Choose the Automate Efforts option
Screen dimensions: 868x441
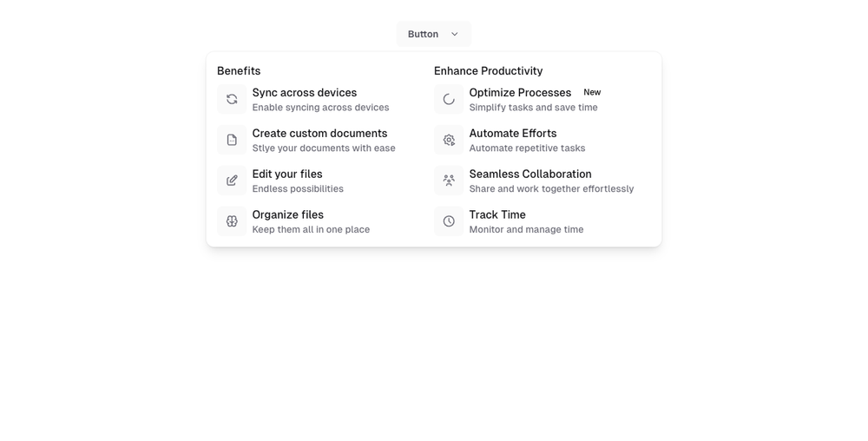tap(513, 134)
